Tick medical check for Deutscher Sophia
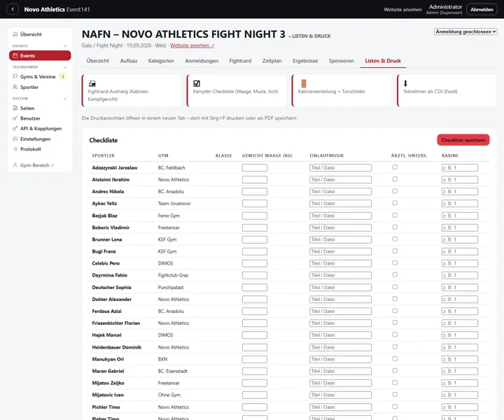 tap(395, 286)
